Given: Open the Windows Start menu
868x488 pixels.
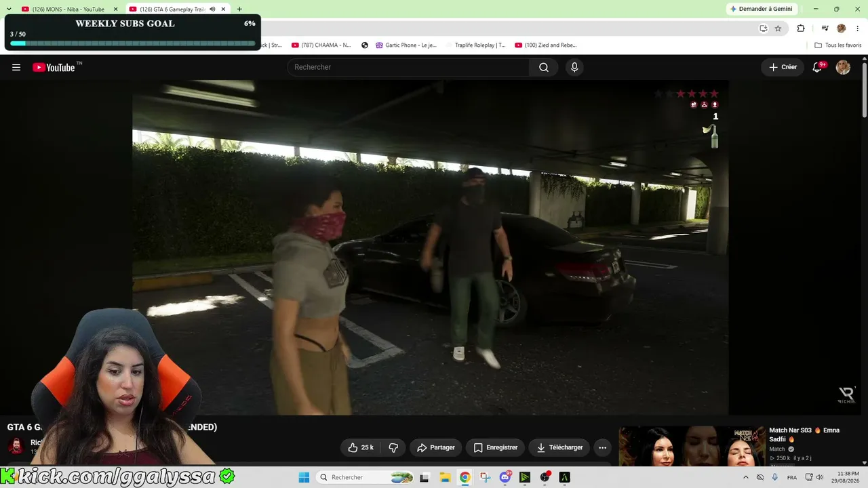Looking at the screenshot, I should tap(304, 477).
